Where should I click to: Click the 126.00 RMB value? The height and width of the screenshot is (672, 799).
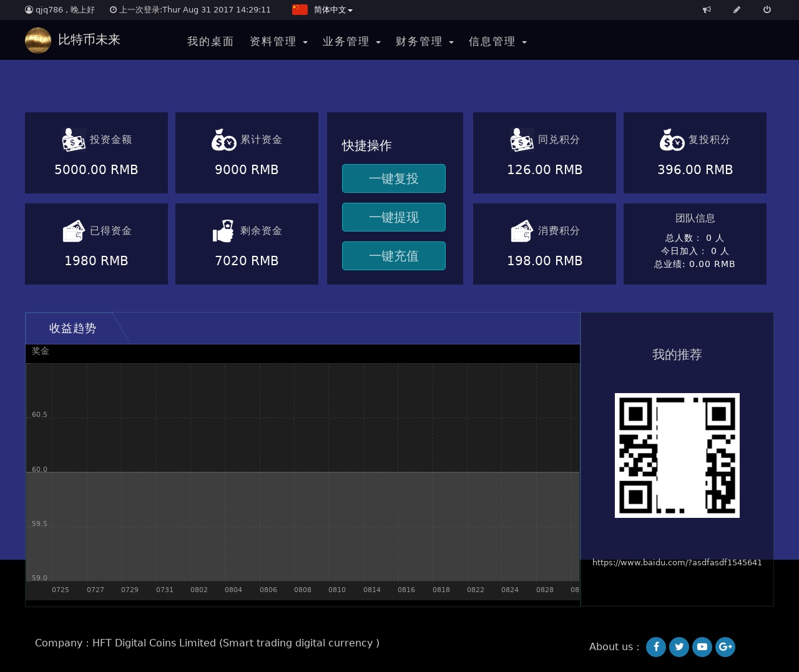tap(544, 170)
